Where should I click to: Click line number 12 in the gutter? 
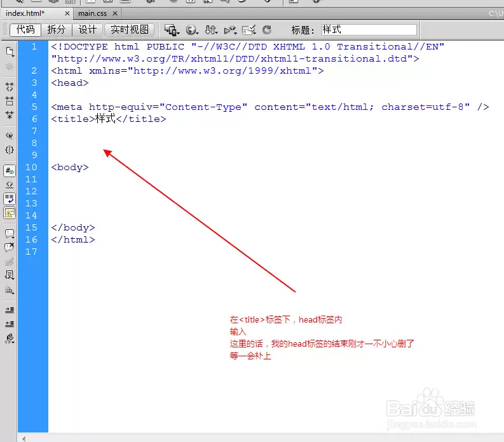click(31, 191)
